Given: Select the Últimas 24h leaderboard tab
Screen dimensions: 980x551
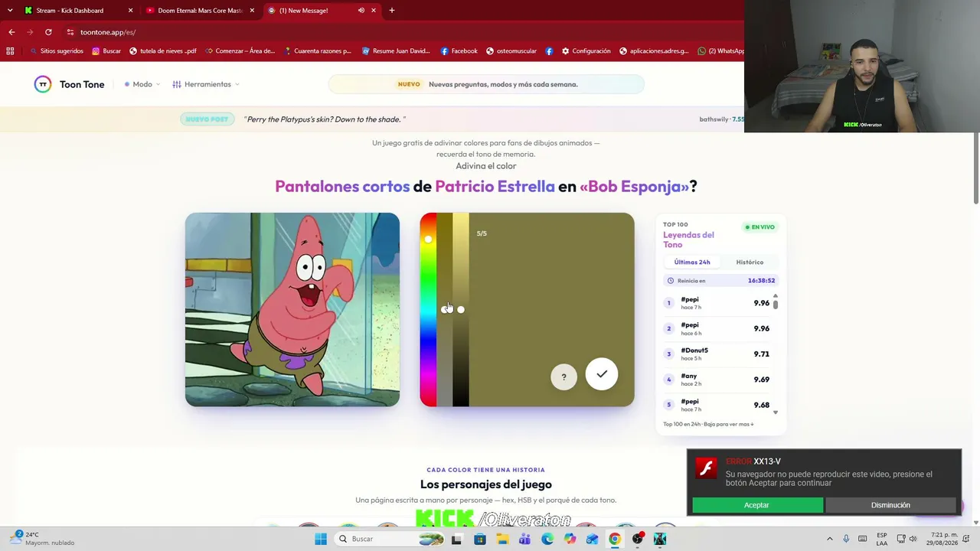Looking at the screenshot, I should [x=692, y=262].
